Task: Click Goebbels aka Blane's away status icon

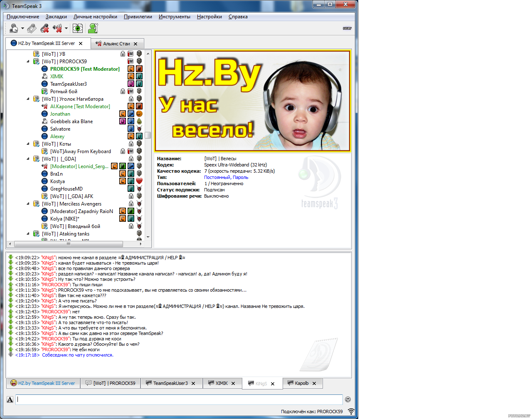Action: pos(44,121)
